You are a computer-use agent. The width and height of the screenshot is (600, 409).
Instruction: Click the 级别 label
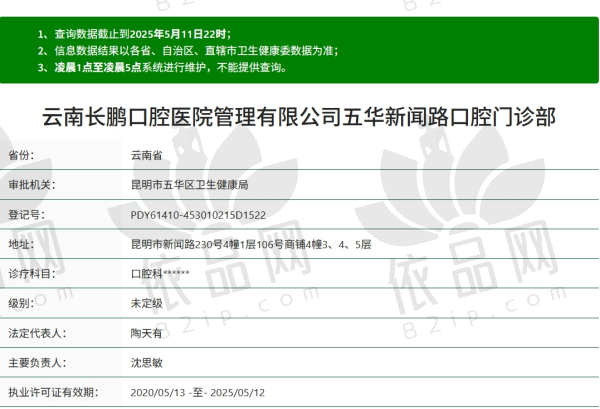[21, 303]
